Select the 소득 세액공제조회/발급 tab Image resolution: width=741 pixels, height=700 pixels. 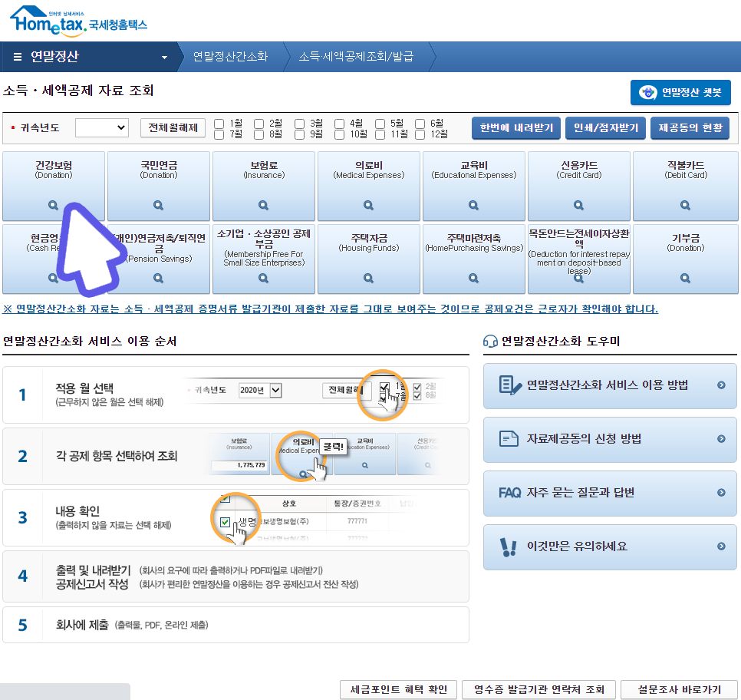point(357,56)
